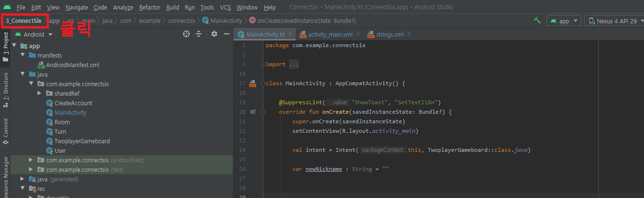This screenshot has width=644, height=198.
Task: Click MainActivity breadcrumb
Action: point(226,21)
